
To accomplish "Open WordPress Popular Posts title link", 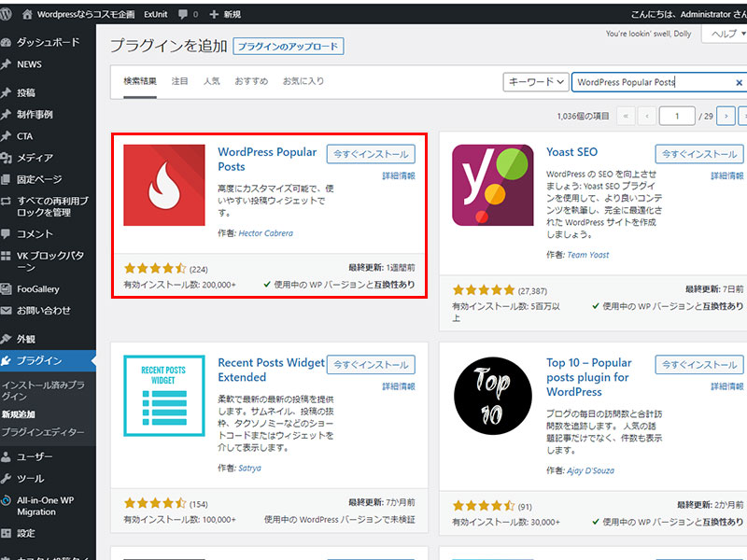I will 267,159.
